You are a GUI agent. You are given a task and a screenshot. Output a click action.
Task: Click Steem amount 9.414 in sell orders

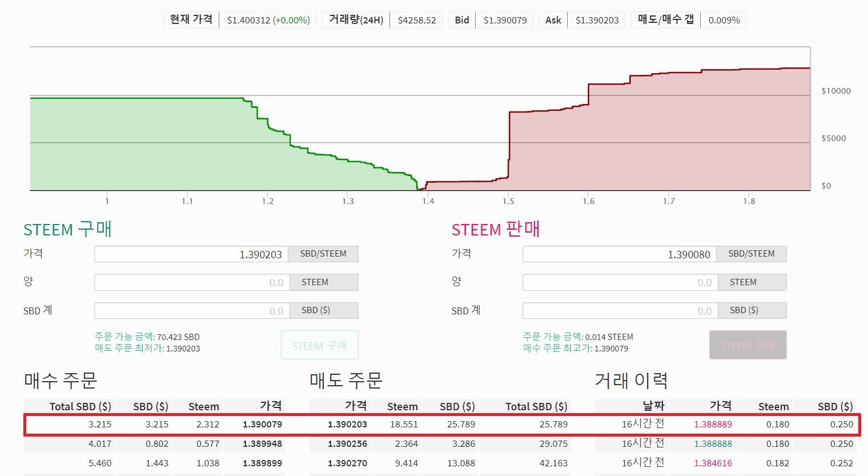[407, 463]
